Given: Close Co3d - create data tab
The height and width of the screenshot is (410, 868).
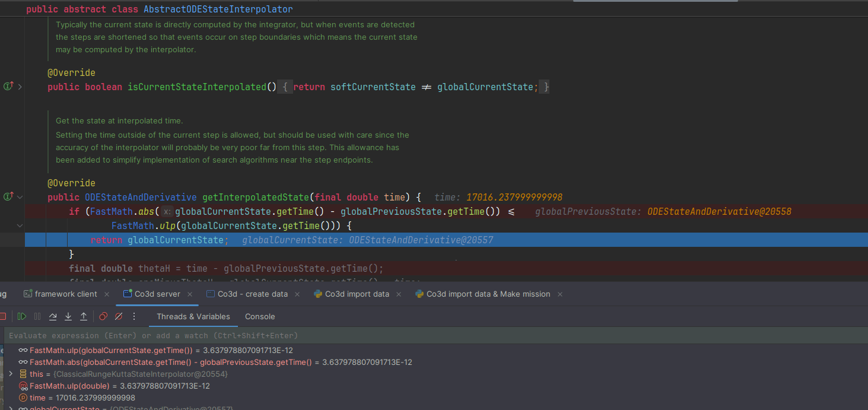Looking at the screenshot, I should coord(297,294).
